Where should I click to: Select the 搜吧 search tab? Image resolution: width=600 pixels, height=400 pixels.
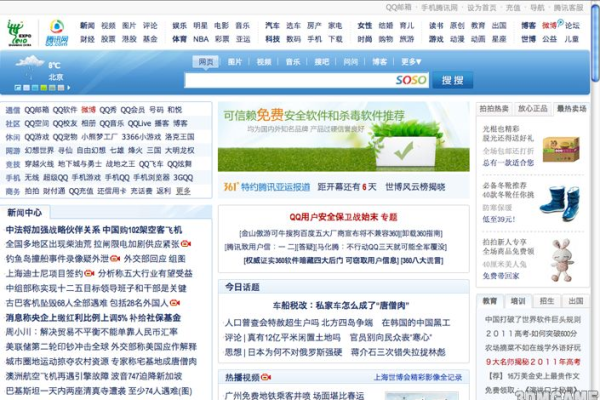[322, 62]
